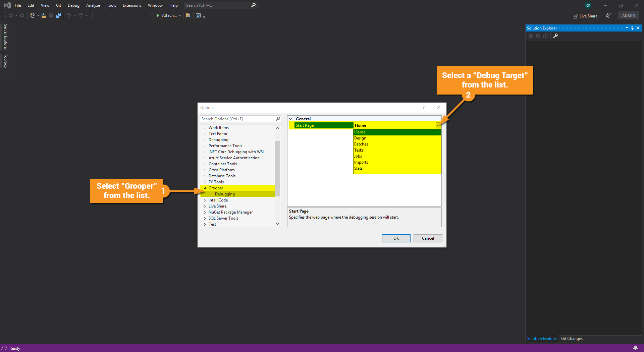644x352 pixels.
Task: Click the Options dialog help question mark
Action: click(424, 107)
